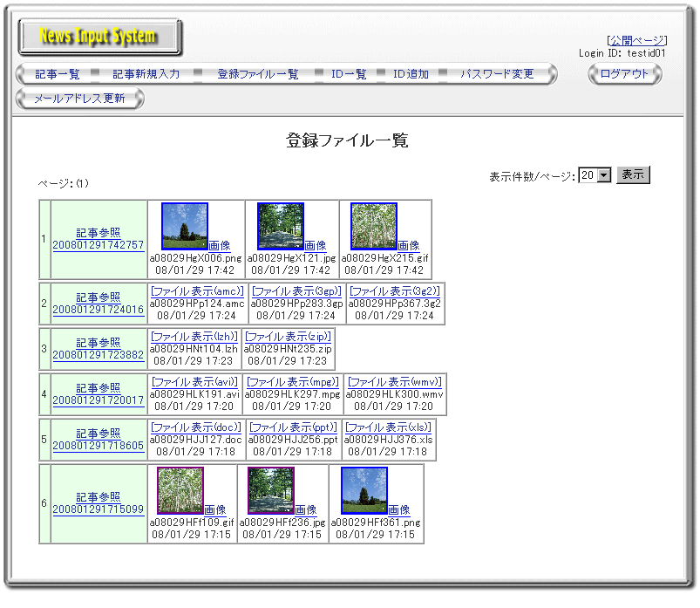Viewport: 700px width, 608px height.
Task: Click the a08029HFf361.png thumbnail image
Action: click(x=364, y=490)
